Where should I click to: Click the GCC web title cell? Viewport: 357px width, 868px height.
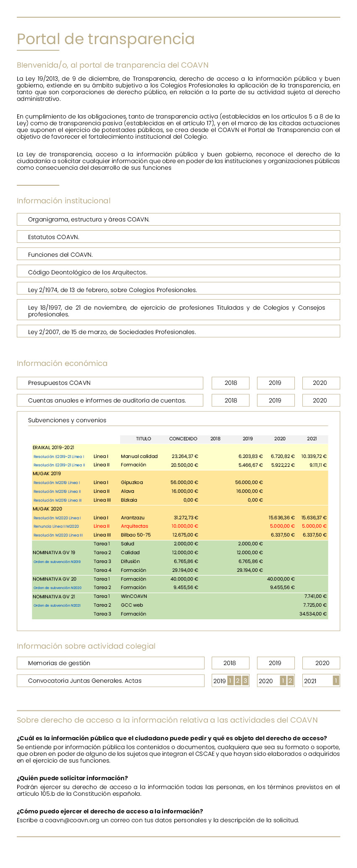pos(132,605)
